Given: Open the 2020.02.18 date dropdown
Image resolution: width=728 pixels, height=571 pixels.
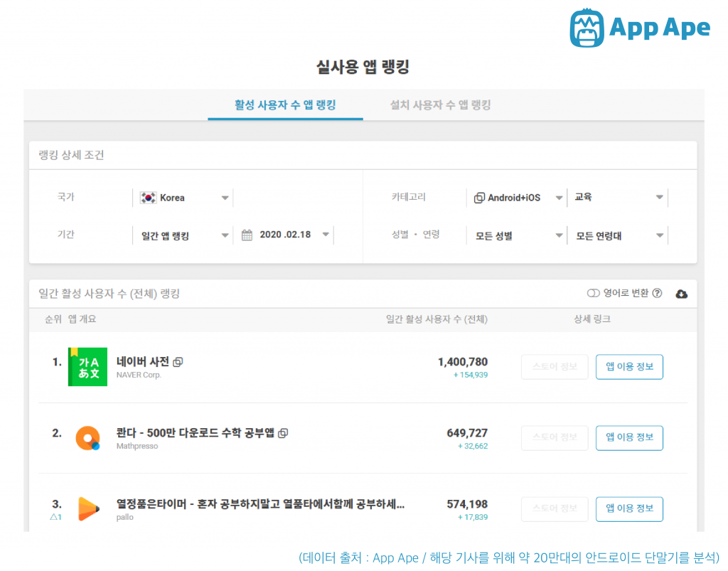Looking at the screenshot, I should click(x=284, y=235).
